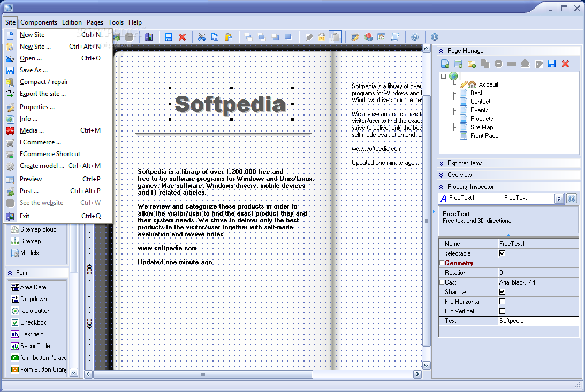Click the globe root node in page tree
This screenshot has height=392, width=585.
453,76
